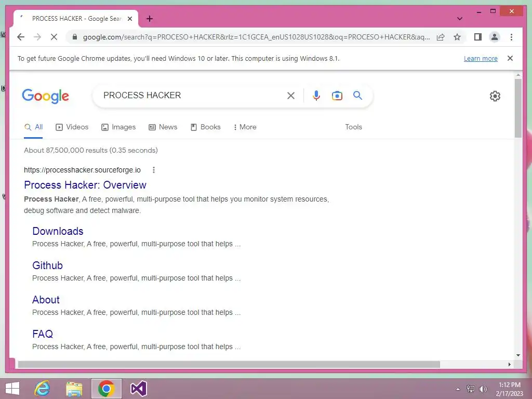Share this page icon in address bar
Viewport: 532px width, 399px height.
click(x=441, y=37)
